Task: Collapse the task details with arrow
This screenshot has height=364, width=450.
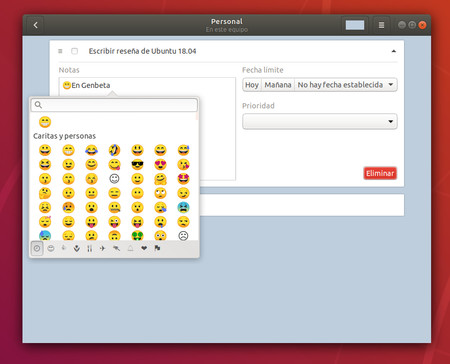Action: coord(394,51)
